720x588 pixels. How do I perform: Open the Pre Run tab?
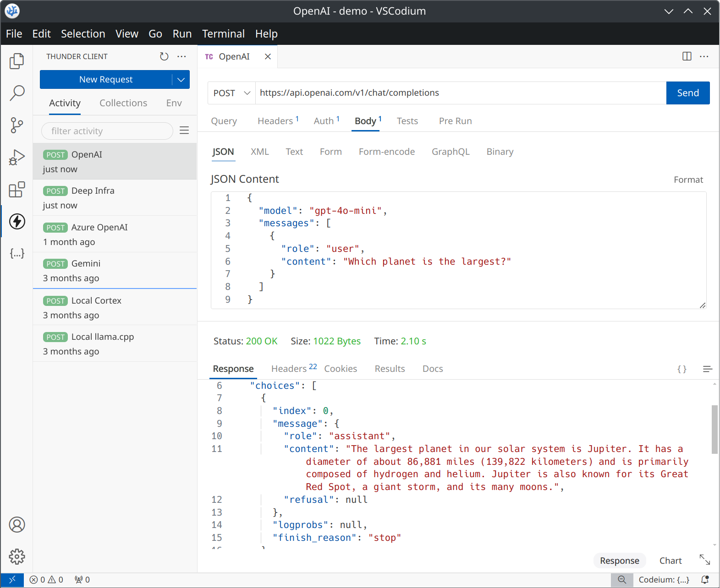pos(455,121)
